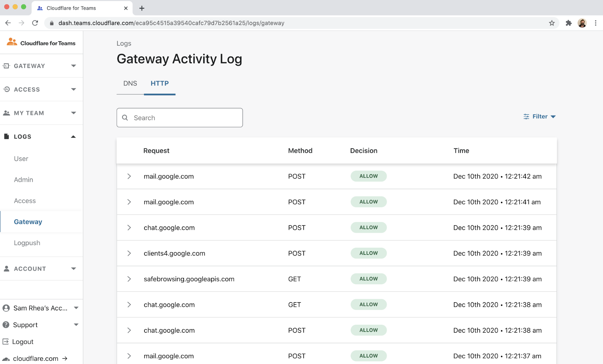The height and width of the screenshot is (364, 603).
Task: Open the Gateway logs page
Action: (28, 222)
